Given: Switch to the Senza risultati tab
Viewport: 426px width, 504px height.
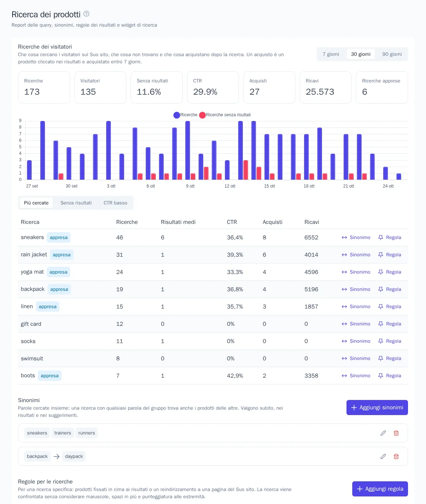Looking at the screenshot, I should coord(76,203).
